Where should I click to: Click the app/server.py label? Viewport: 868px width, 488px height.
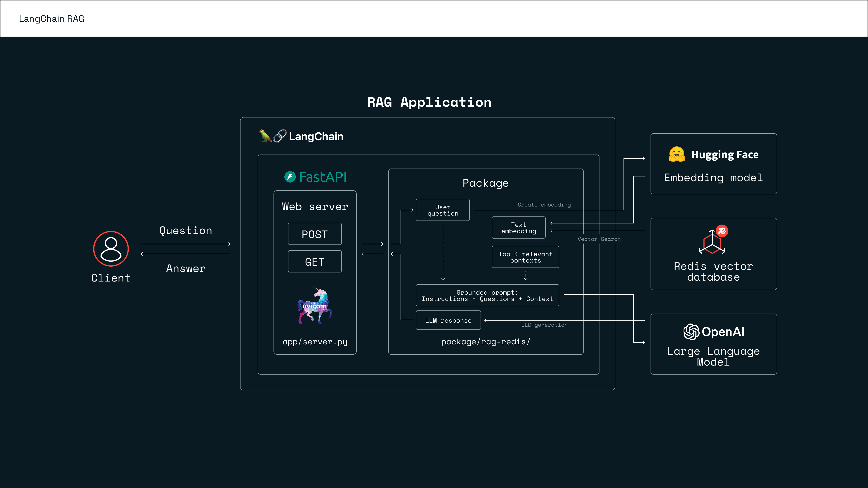(x=315, y=342)
